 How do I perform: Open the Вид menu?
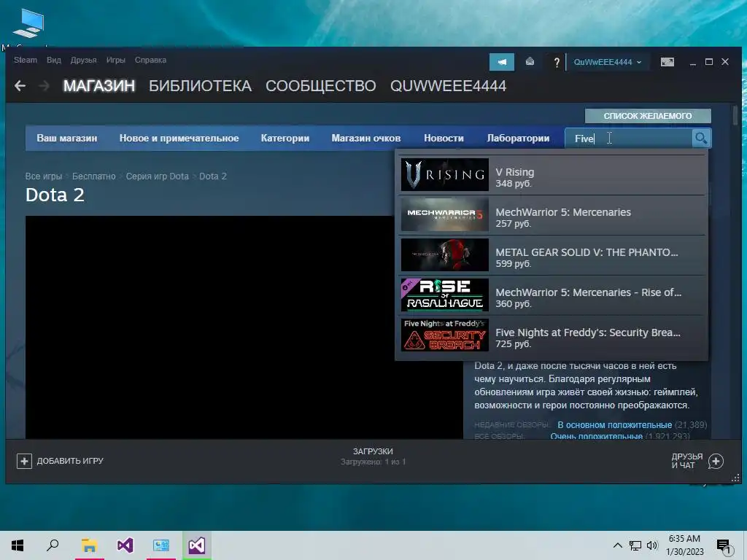(54, 60)
